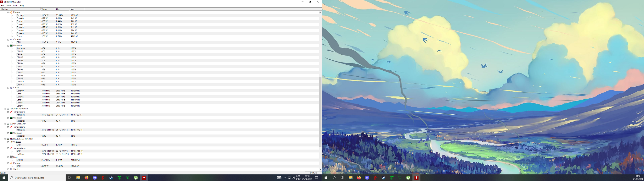Click the Value column header

pyautogui.click(x=48, y=9)
